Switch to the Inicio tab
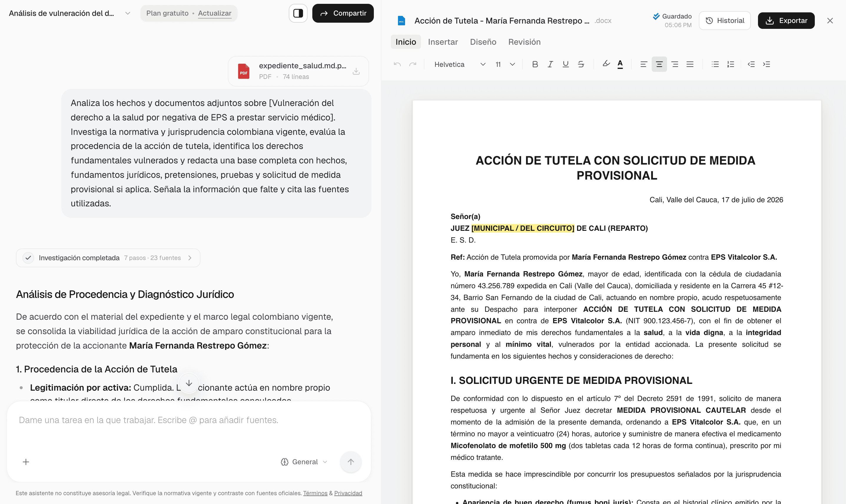The height and width of the screenshot is (504, 846). [x=406, y=42]
